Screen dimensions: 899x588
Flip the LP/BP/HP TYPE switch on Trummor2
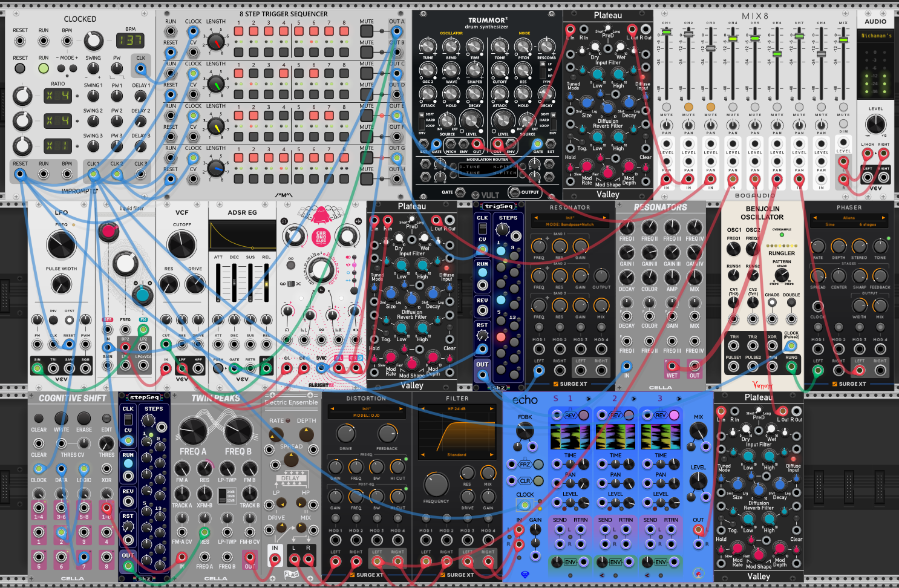(x=543, y=71)
